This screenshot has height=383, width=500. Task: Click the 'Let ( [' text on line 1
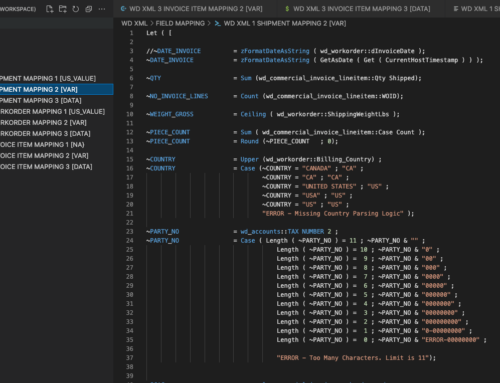[x=159, y=33]
